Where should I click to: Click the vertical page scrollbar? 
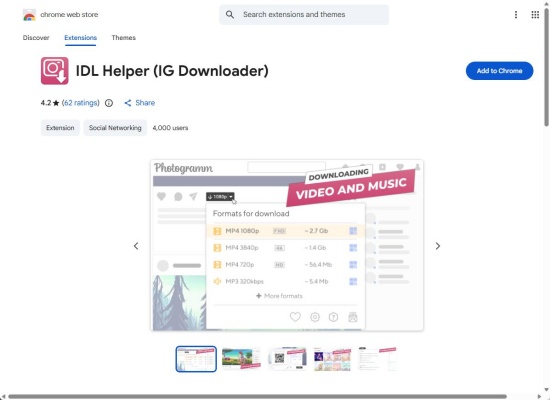coord(546,67)
